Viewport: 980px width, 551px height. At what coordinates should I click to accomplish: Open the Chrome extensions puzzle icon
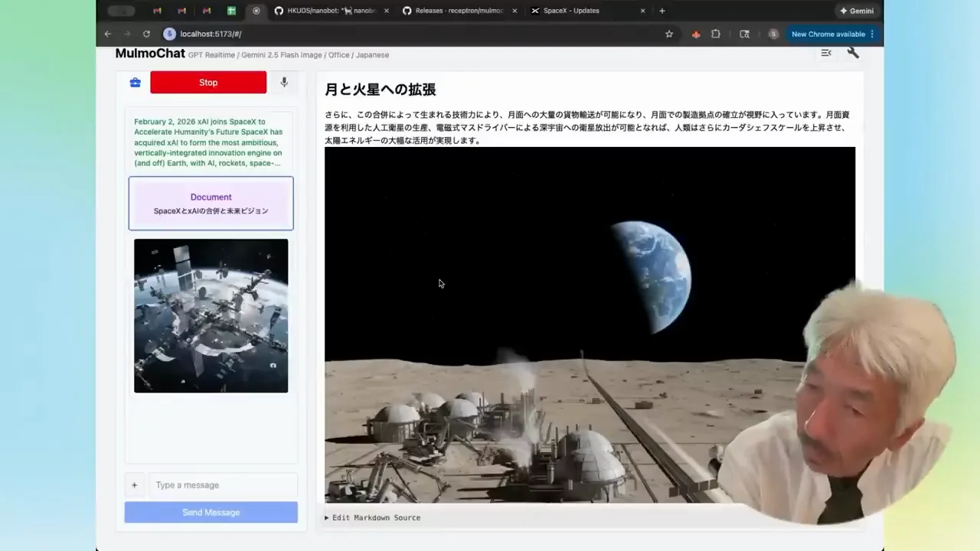716,34
